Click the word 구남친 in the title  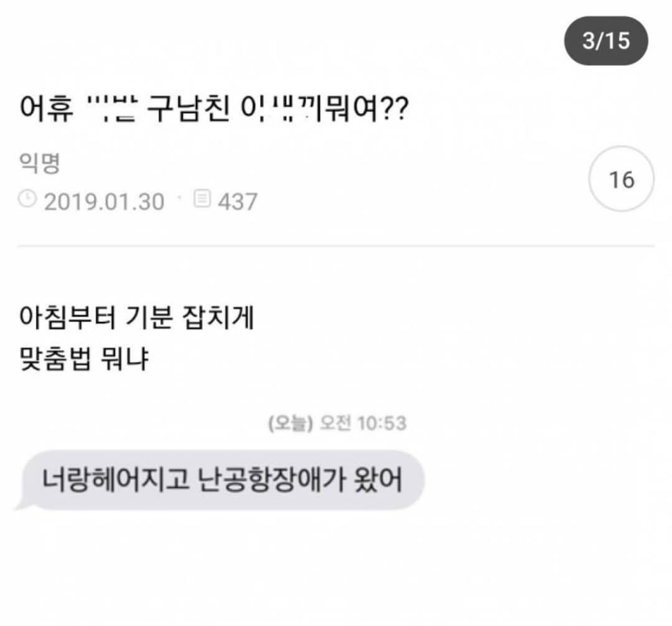(189, 108)
